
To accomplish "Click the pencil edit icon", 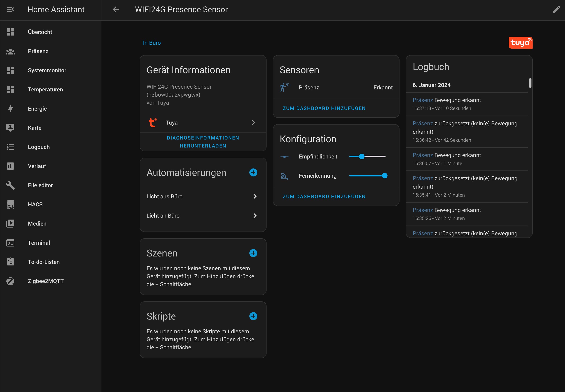I will click(x=556, y=9).
